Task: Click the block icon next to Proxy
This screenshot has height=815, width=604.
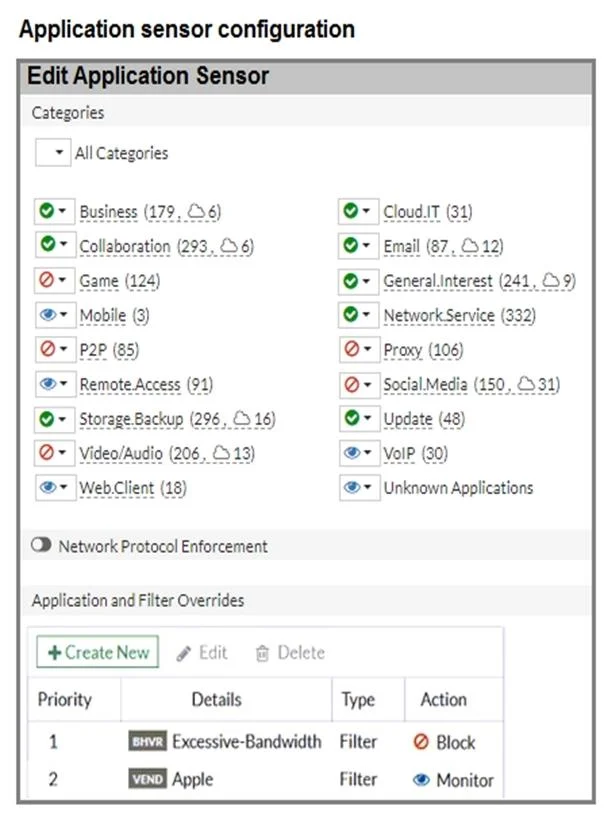Action: coord(352,349)
